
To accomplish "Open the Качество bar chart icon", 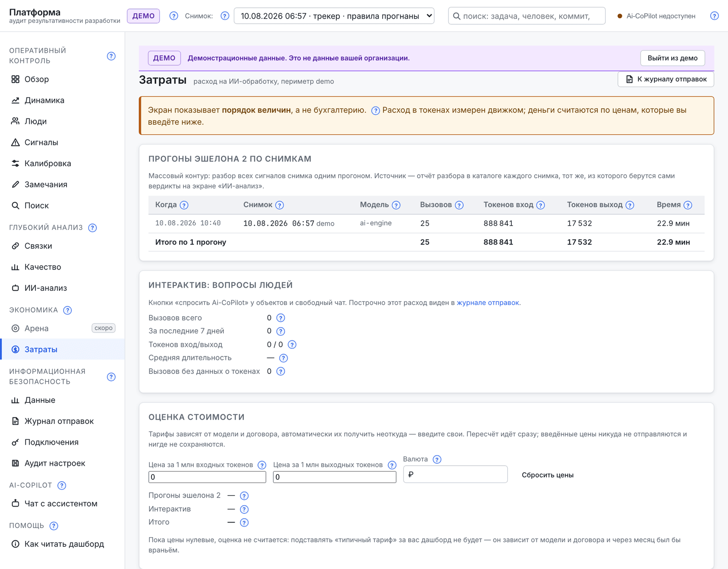I will tap(15, 267).
